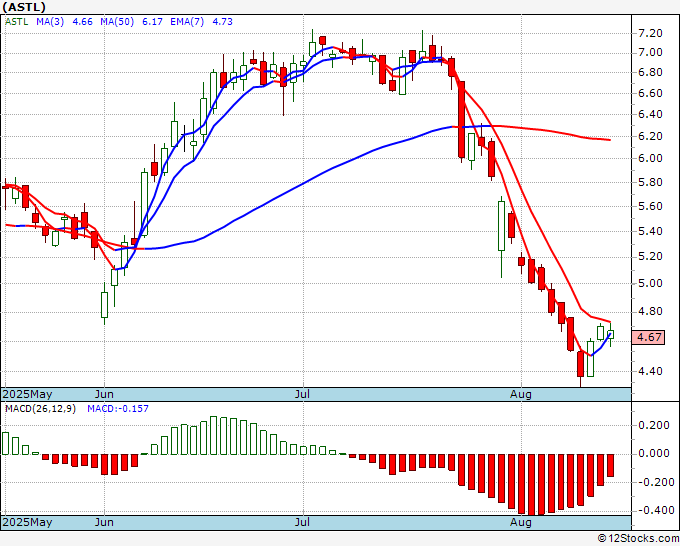Image resolution: width=680 pixels, height=546 pixels.
Task: Click the MA(3) value 4.66
Action: pos(82,21)
